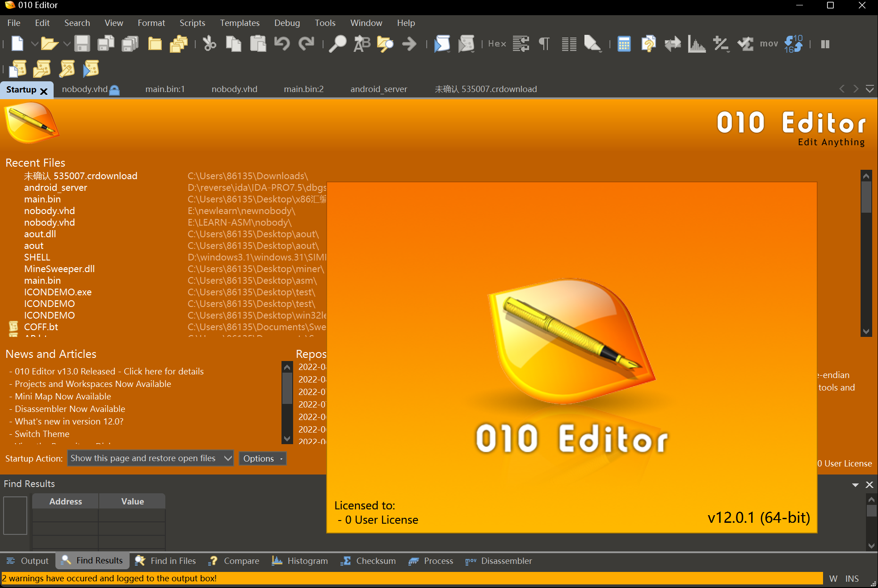This screenshot has width=878, height=588.
Task: Click the Options button
Action: pos(262,458)
